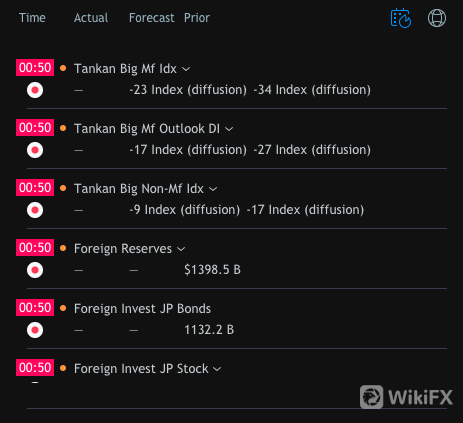Screen dimensions: 463x423
Task: Expand Tankan Big Non-Mf Idx chevron
Action: (213, 189)
